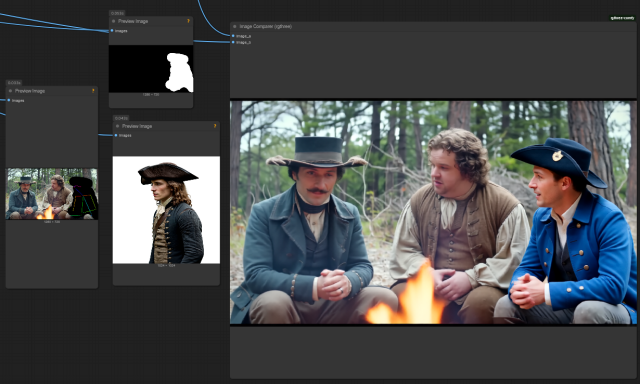Click the help icon on the campfire pose Preview Image node
Viewport: 640px width, 384px height.
pos(93,91)
